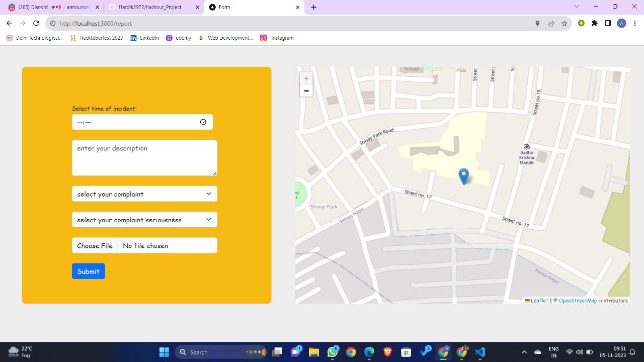The image size is (644, 362).
Task: Click the green extension icon in toolbar
Action: coord(581,23)
